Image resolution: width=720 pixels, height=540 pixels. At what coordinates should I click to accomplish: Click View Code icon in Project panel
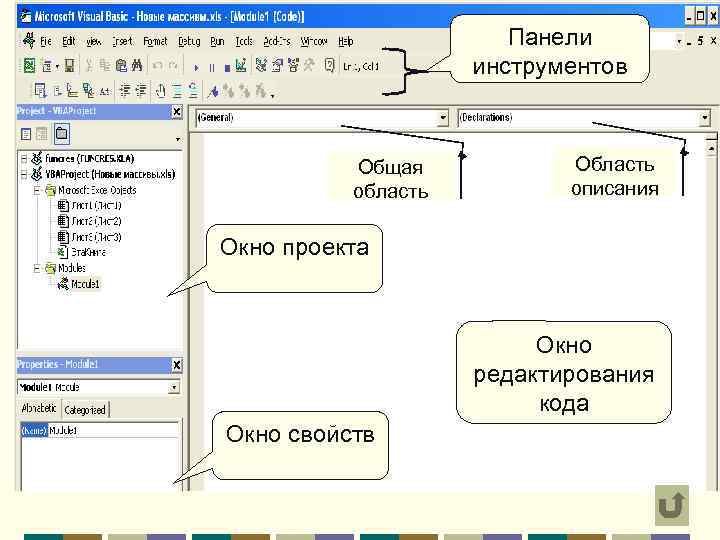click(x=26, y=134)
